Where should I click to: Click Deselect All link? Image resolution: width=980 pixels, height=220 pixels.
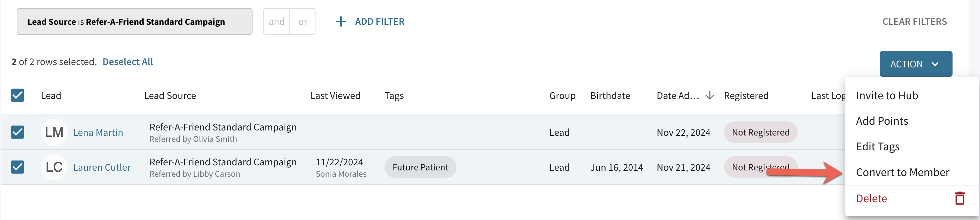(128, 62)
